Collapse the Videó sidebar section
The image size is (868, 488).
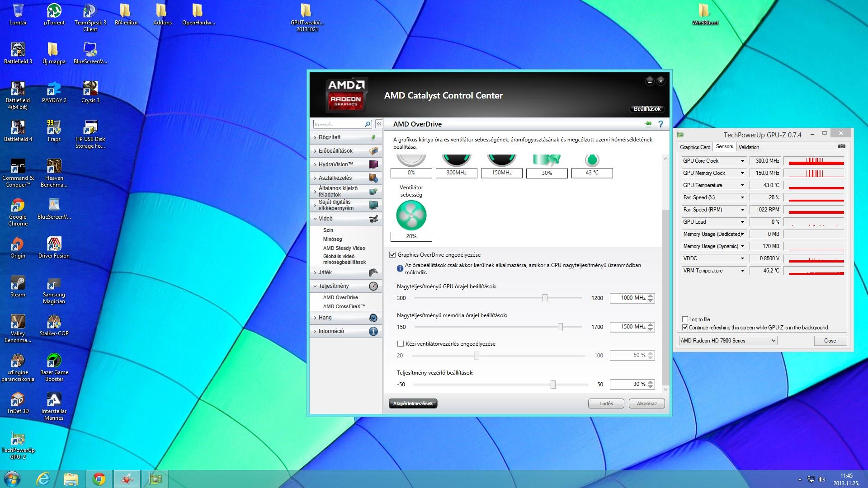pyautogui.click(x=346, y=219)
